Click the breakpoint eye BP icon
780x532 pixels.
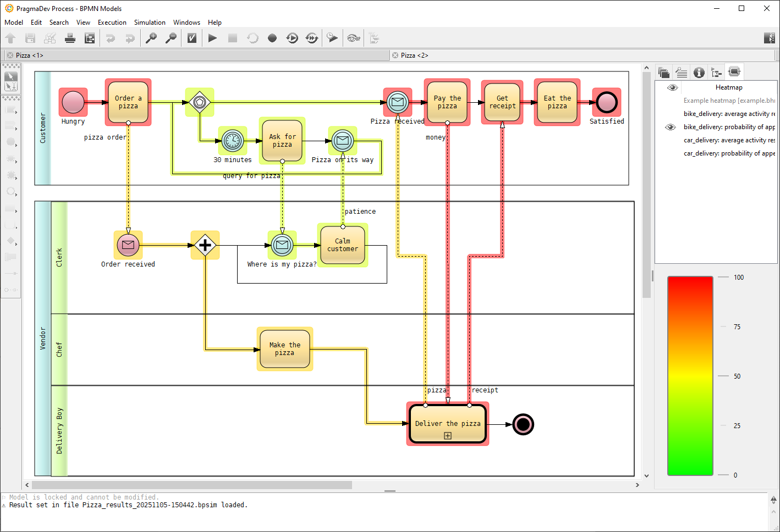(353, 38)
